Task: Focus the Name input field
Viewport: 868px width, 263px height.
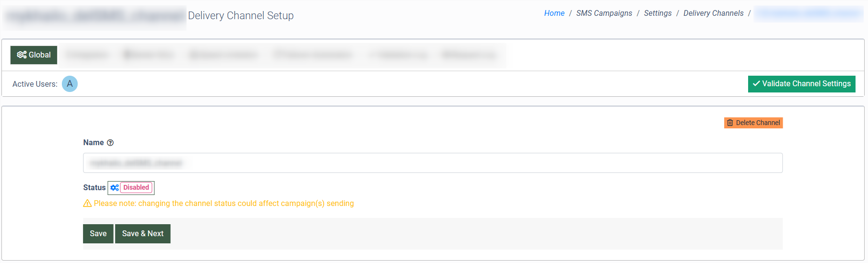Action: [x=432, y=163]
